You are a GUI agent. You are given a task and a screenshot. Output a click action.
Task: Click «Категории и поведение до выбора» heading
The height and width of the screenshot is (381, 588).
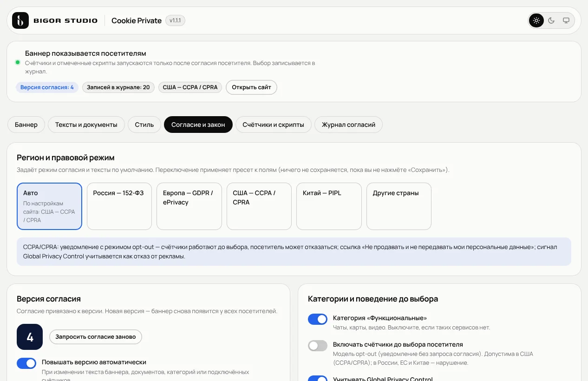pos(373,299)
